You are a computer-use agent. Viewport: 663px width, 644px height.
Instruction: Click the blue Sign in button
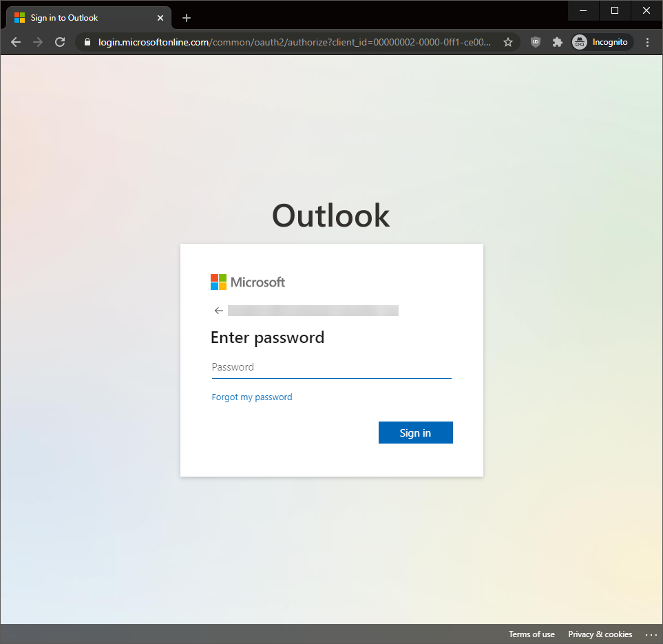[x=415, y=433]
